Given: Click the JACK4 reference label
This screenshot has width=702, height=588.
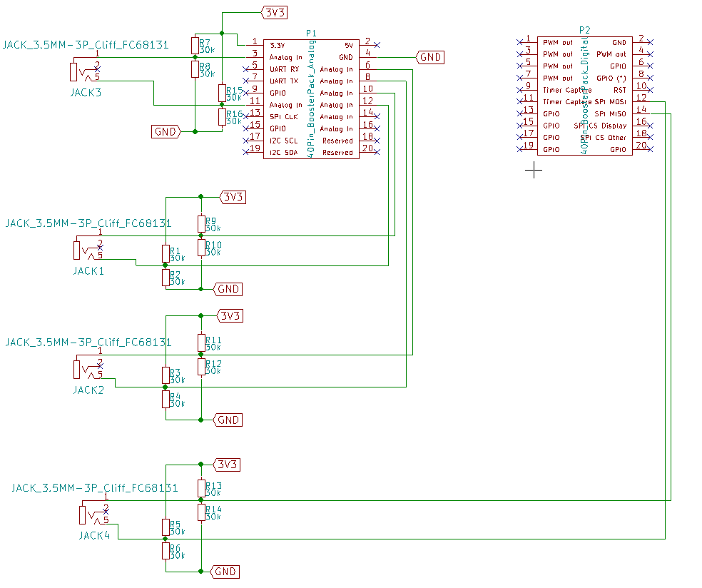Looking at the screenshot, I should tap(94, 536).
